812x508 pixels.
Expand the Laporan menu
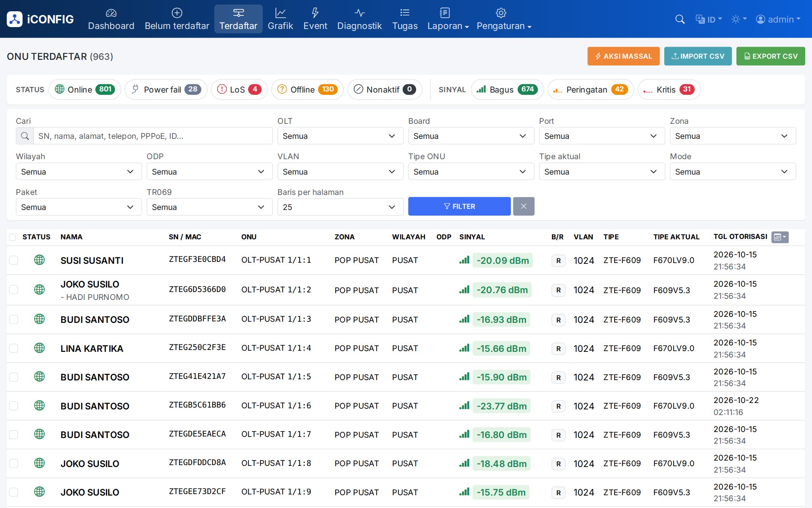[448, 19]
